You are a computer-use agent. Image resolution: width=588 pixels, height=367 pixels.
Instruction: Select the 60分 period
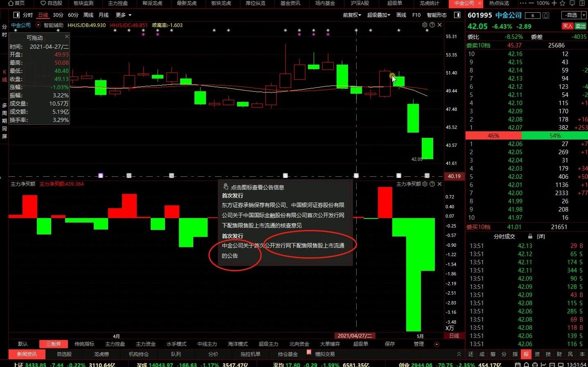point(73,15)
